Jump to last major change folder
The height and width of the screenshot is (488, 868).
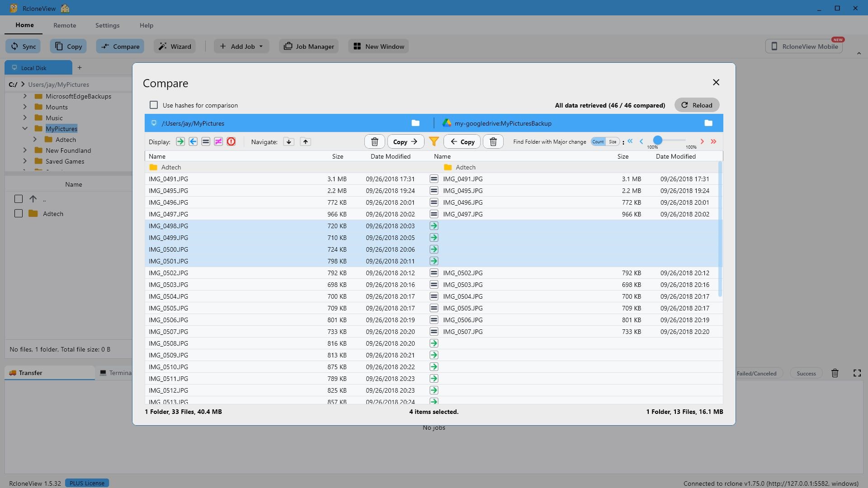click(x=713, y=141)
